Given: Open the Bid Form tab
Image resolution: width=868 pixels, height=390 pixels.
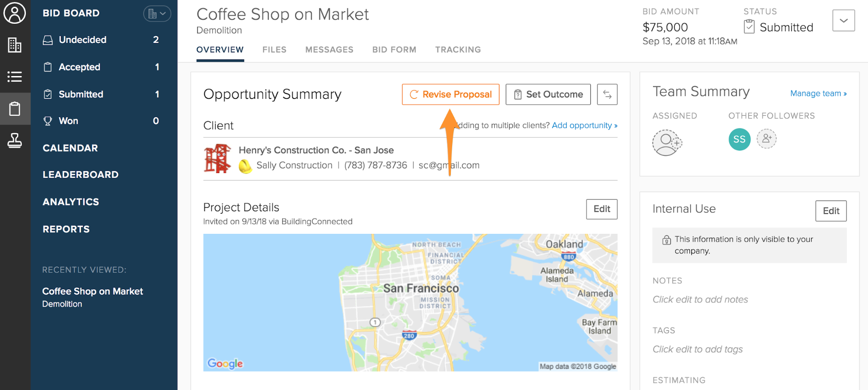Looking at the screenshot, I should (x=394, y=50).
